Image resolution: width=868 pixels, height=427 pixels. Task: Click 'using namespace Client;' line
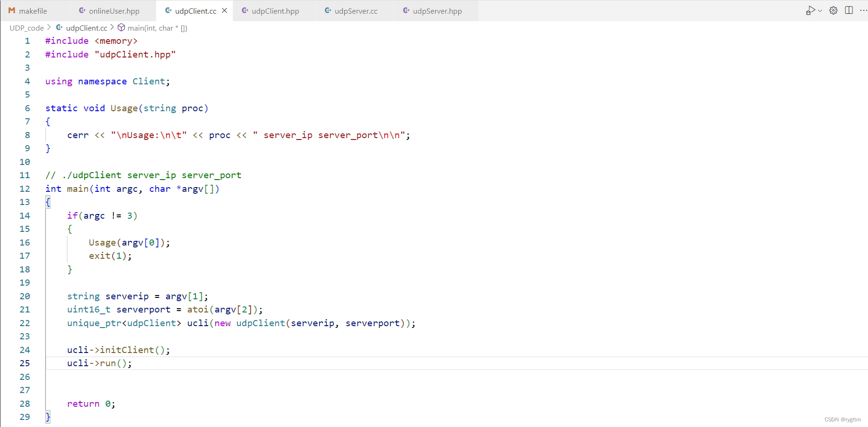[x=107, y=82]
